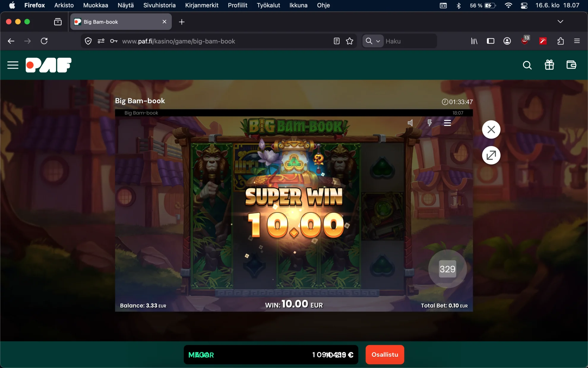588x368 pixels.
Task: Click the Big Bam-book game heading
Action: tap(140, 101)
